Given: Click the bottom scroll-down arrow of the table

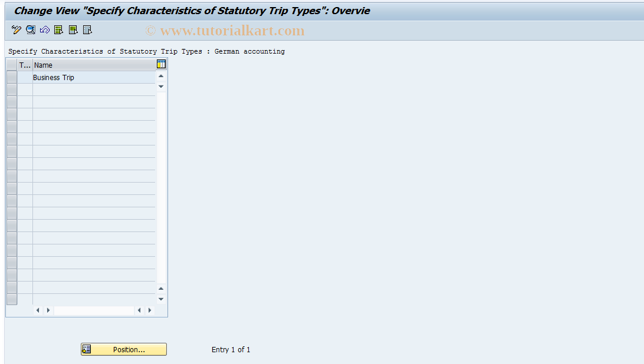Looking at the screenshot, I should 161,299.
